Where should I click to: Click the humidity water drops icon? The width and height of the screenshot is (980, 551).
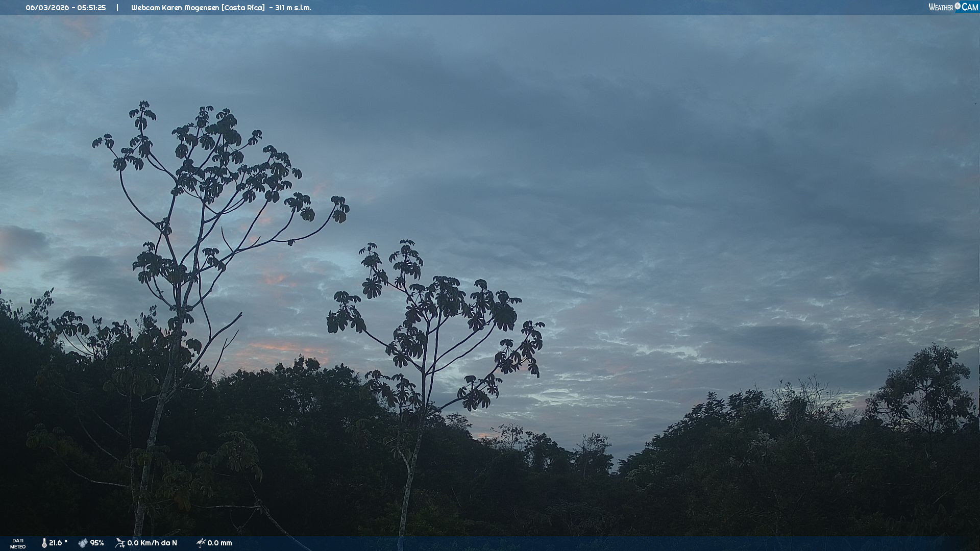tap(83, 543)
